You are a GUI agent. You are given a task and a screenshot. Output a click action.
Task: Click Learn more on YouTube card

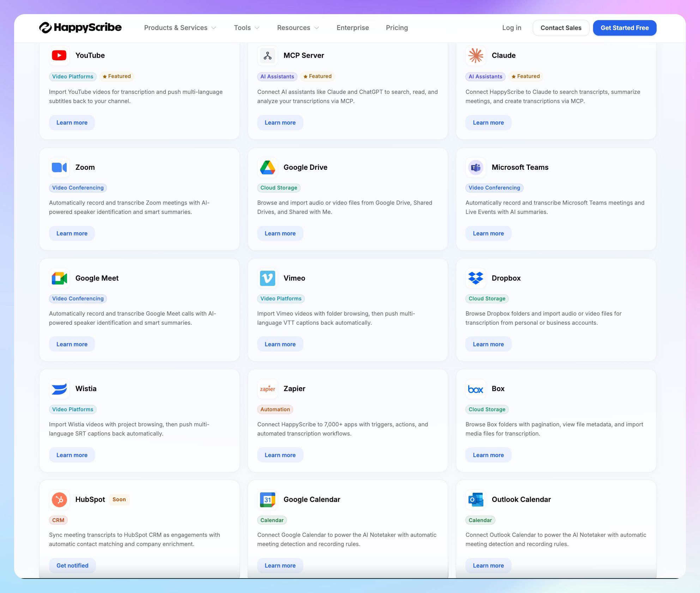[x=72, y=122]
